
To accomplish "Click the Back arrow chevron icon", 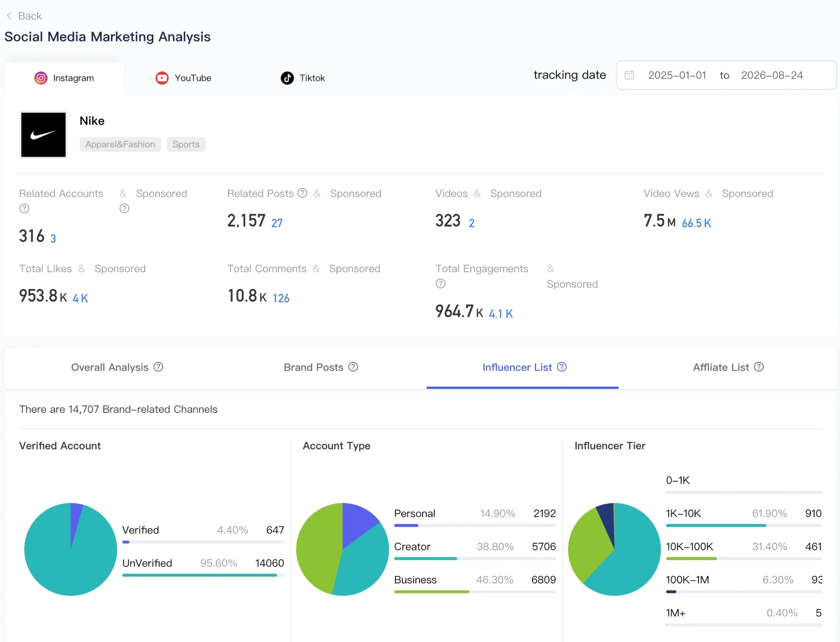I will (9, 16).
